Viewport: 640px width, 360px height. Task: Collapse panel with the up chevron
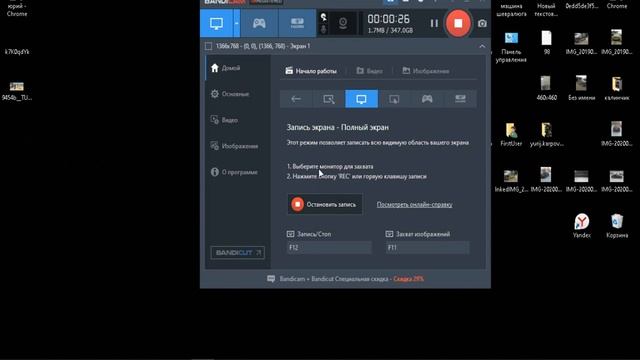pyautogui.click(x=482, y=46)
